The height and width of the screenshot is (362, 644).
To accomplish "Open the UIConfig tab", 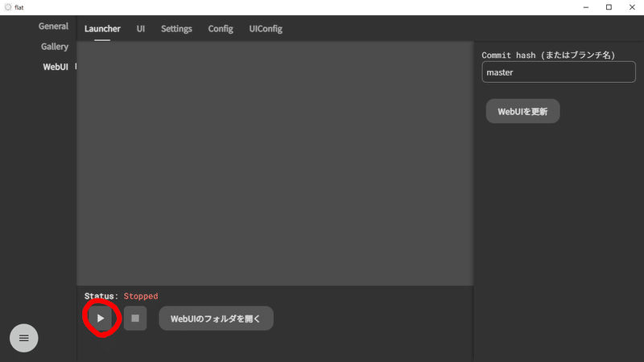I will (x=266, y=29).
